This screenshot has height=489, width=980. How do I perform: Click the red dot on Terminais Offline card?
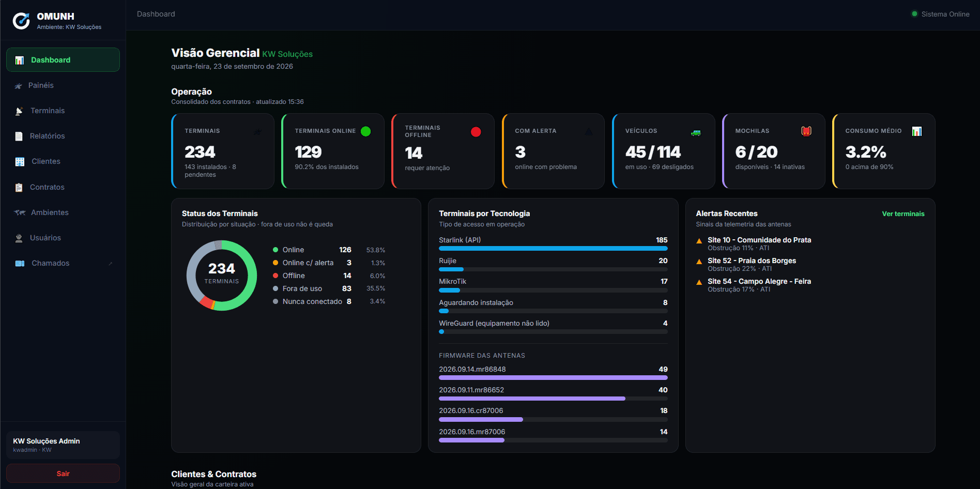point(476,132)
